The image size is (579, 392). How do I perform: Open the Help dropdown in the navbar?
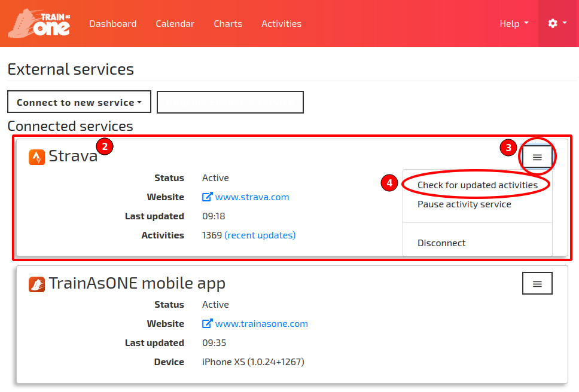tap(513, 23)
